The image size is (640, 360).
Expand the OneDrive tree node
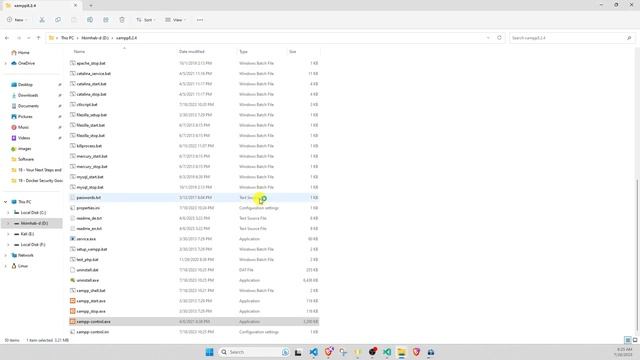[6, 63]
